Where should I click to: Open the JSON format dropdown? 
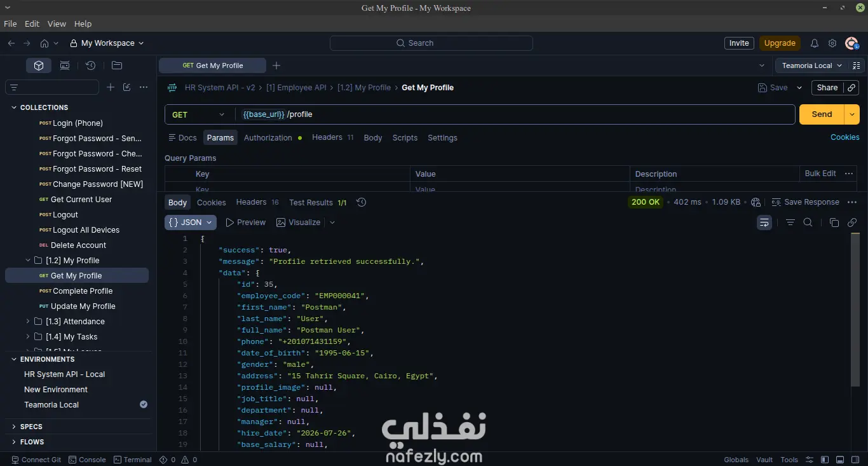(x=191, y=223)
